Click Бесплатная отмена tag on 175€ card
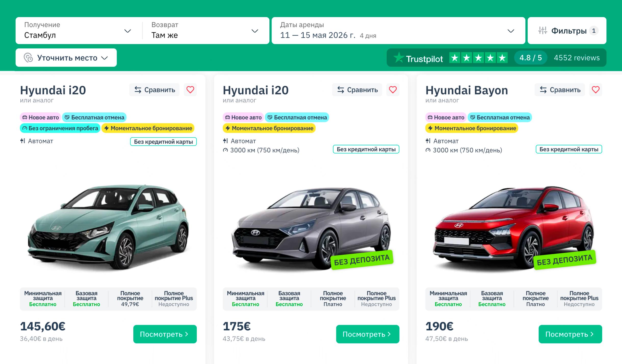 [x=297, y=117]
